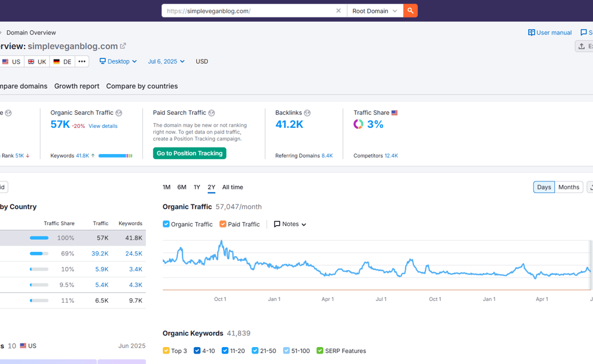The image size is (593, 364).
Task: Click 5.9K traffic value in country table
Action: (x=102, y=269)
